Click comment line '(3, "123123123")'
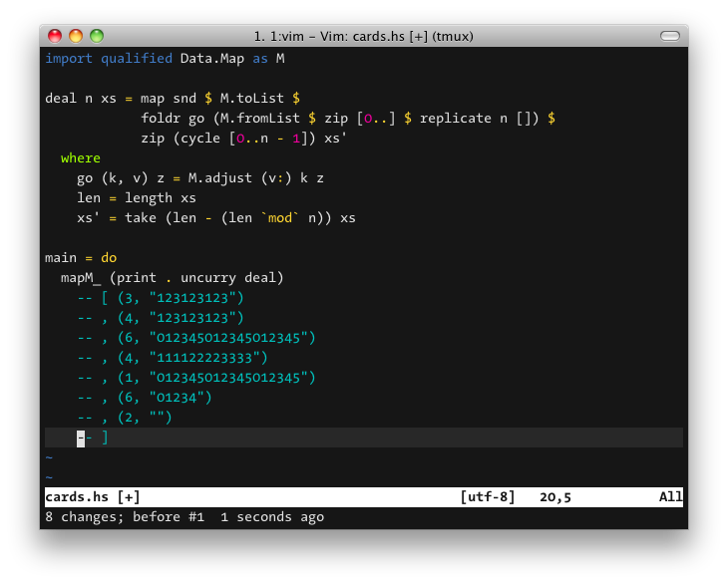Image resolution: width=728 pixels, height=584 pixels. pos(181,298)
